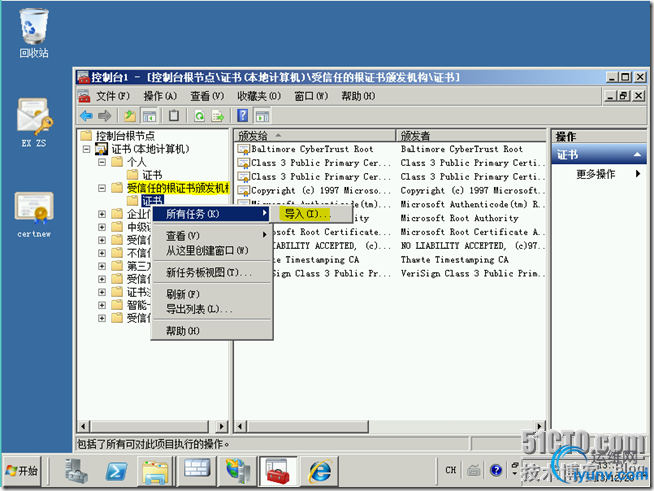Click 更多操作 in the action pane
The image size is (654, 491).
click(596, 174)
